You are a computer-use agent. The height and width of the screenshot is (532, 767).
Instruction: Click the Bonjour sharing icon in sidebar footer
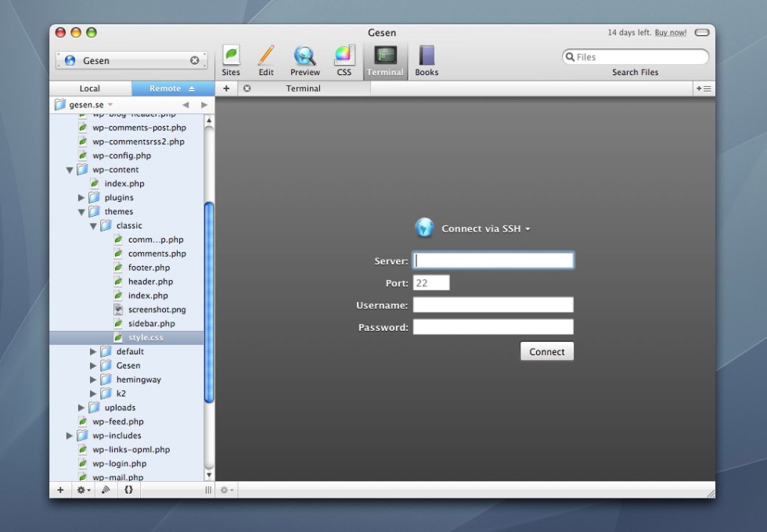106,490
